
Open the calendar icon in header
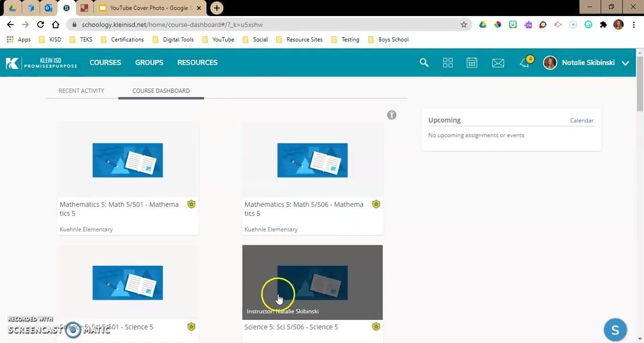click(x=471, y=62)
